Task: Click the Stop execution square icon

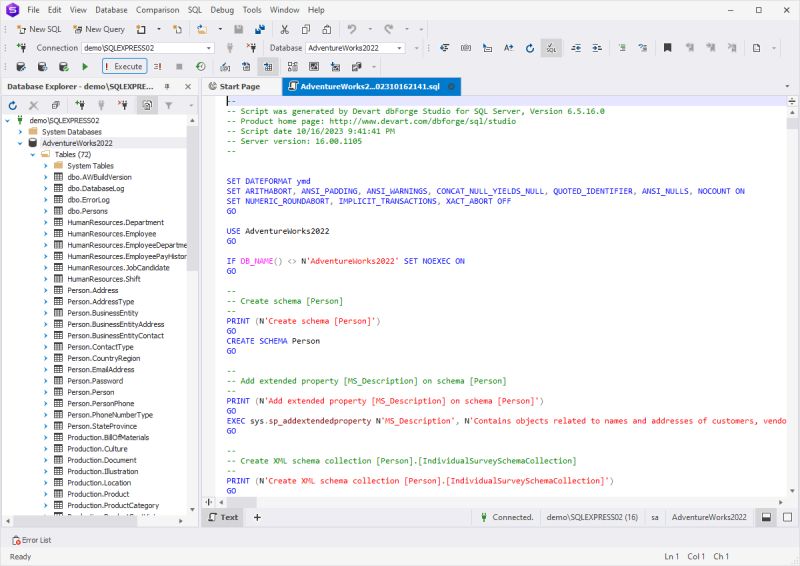Action: pyautogui.click(x=179, y=66)
